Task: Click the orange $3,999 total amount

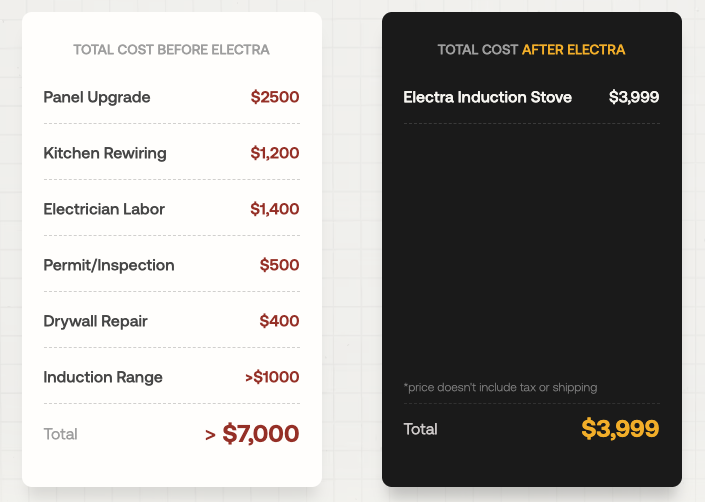Action: (620, 429)
